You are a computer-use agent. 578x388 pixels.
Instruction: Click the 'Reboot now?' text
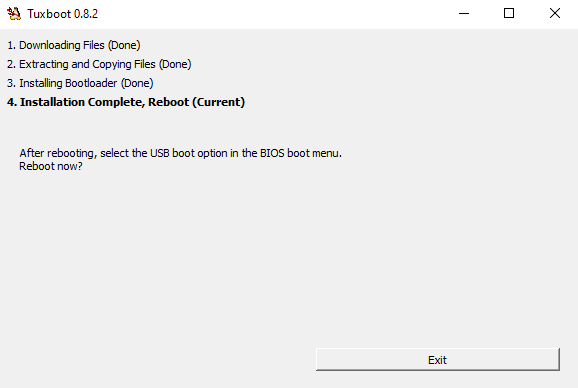tap(51, 166)
